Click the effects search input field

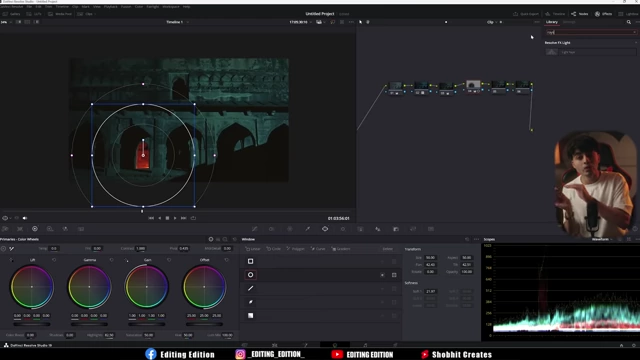(590, 32)
